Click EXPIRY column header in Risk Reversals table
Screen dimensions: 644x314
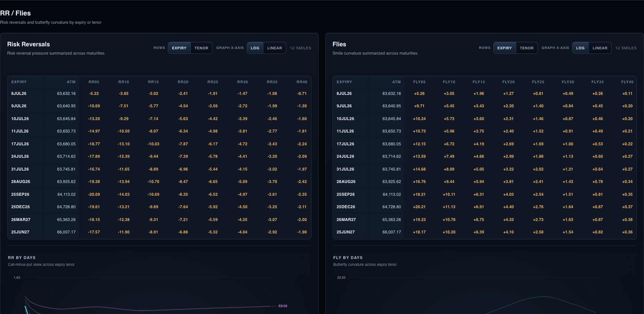pyautogui.click(x=19, y=82)
